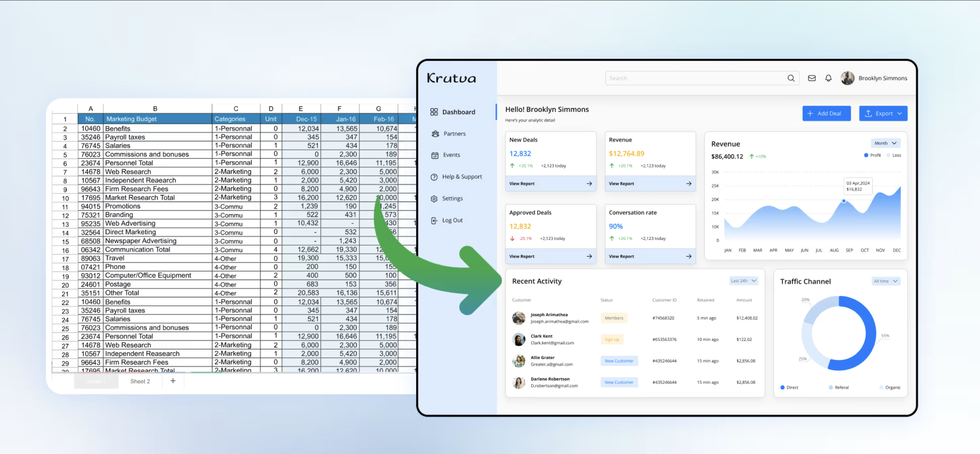980x454 pixels.
Task: Click the Help & Support question icon
Action: coord(434,177)
